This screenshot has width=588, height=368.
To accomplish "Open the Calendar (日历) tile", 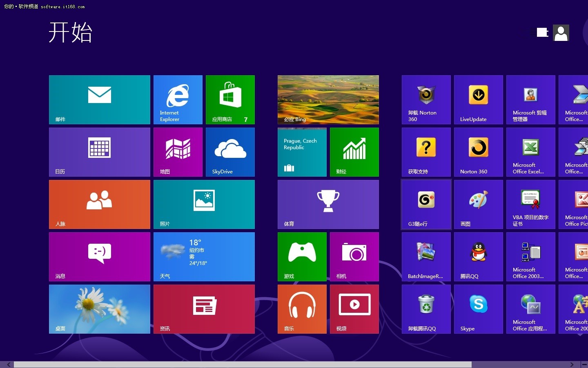I will pos(100,152).
